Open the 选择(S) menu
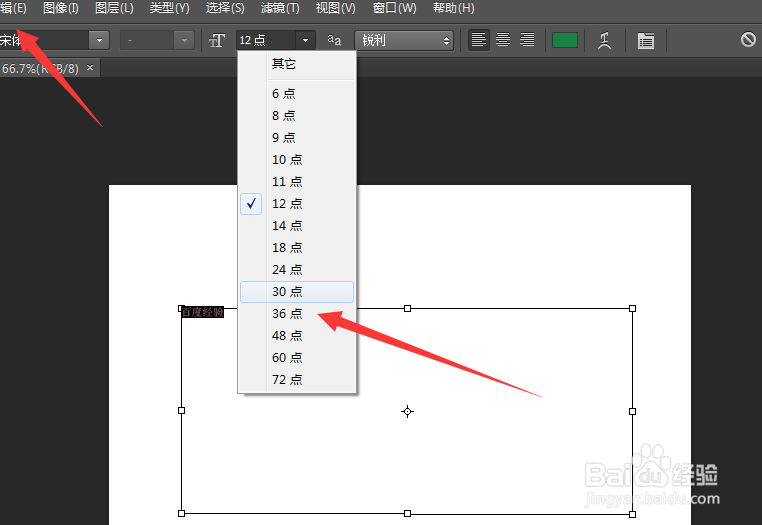The width and height of the screenshot is (762, 525). [225, 8]
